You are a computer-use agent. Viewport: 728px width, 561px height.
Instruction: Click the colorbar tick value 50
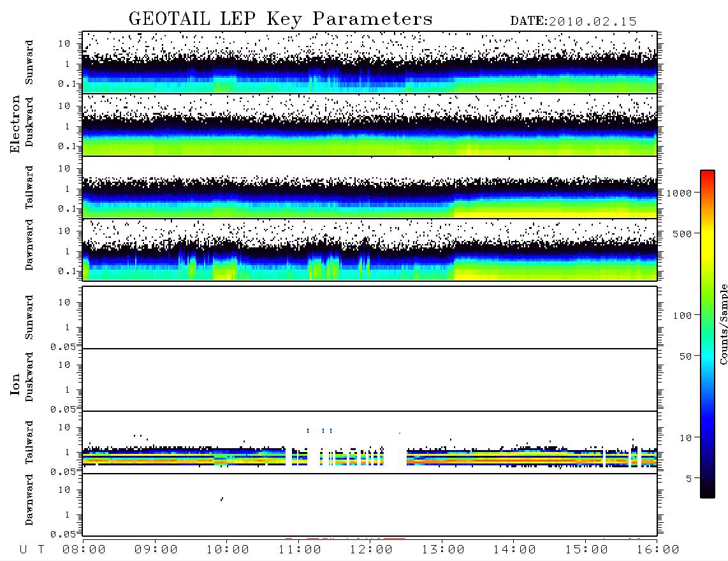(685, 356)
